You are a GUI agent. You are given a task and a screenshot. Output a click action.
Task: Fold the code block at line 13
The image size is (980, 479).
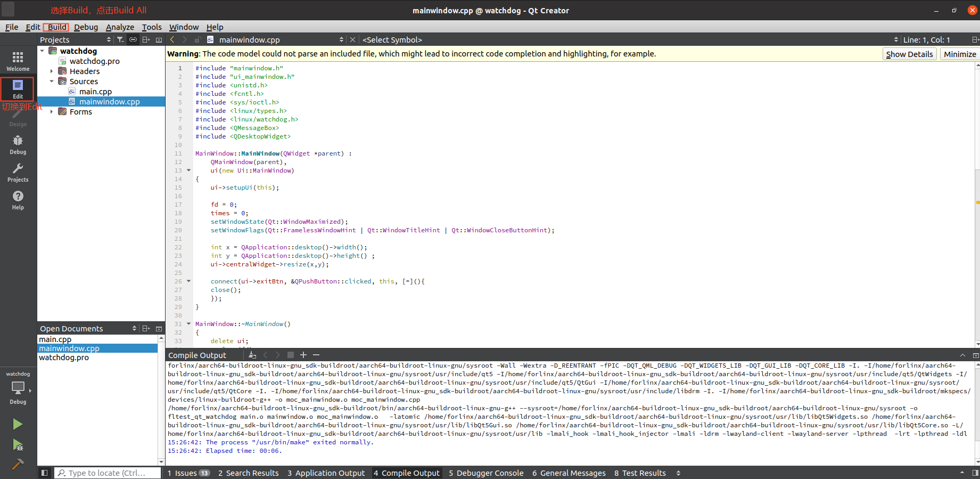[x=188, y=171]
